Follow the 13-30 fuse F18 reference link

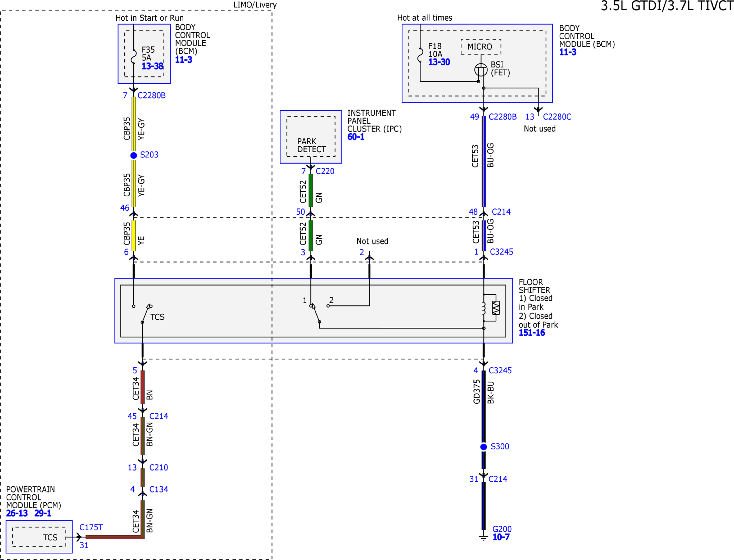(439, 62)
